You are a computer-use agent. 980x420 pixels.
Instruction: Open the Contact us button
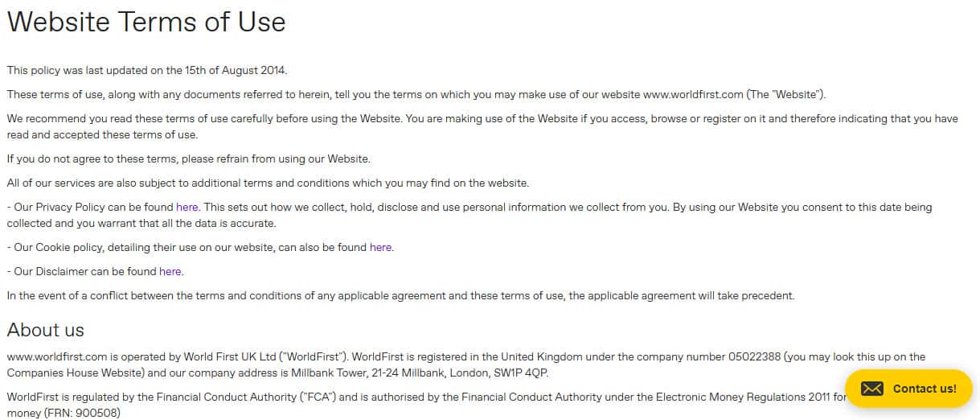pos(908,389)
